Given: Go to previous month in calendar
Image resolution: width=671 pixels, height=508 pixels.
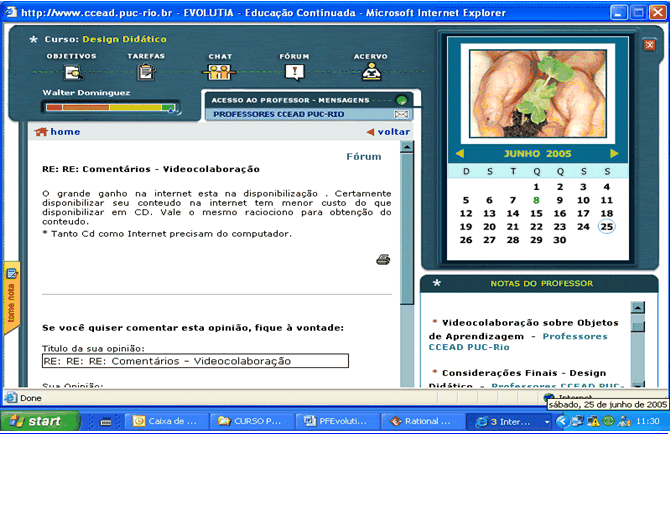Looking at the screenshot, I should [x=459, y=154].
